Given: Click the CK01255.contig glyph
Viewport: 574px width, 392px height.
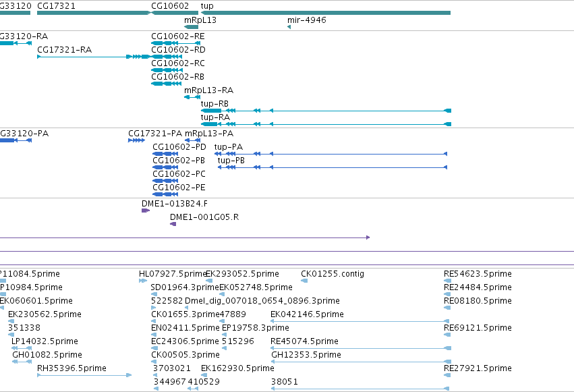Looking at the screenshot, I should pos(304,281).
